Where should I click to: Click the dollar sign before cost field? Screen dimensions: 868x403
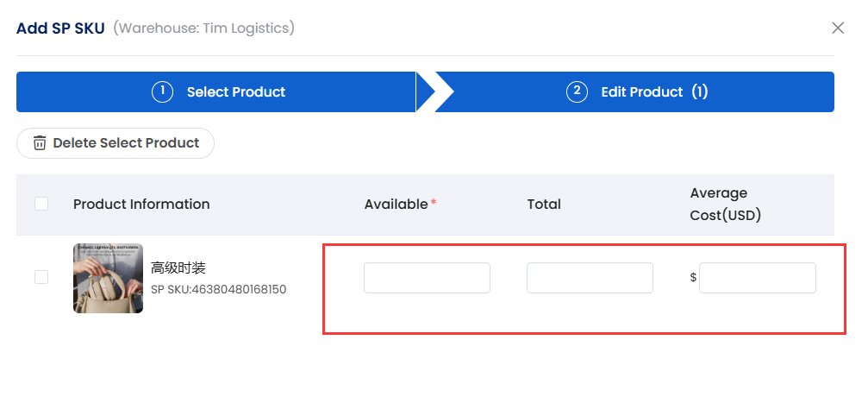(693, 278)
